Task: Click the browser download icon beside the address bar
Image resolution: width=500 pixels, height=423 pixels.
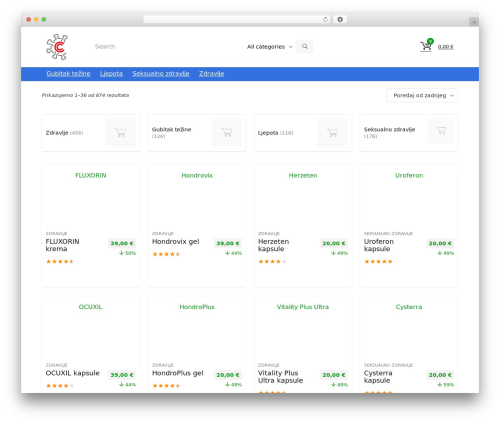Action: pos(340,19)
